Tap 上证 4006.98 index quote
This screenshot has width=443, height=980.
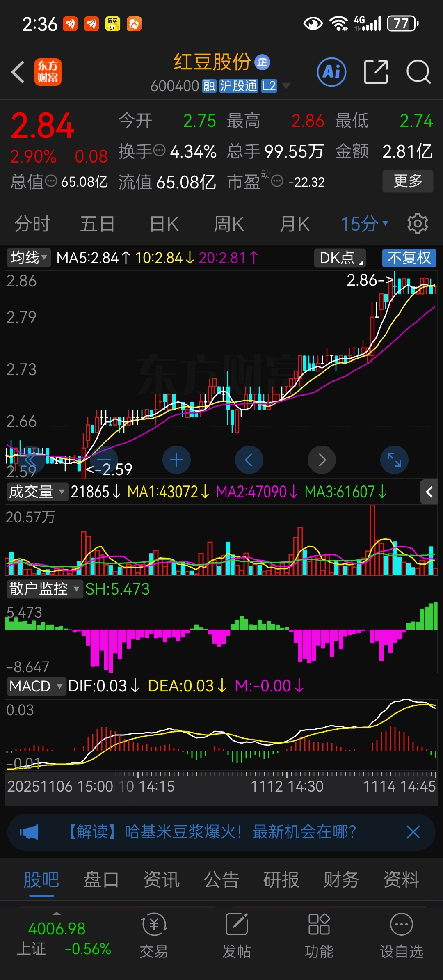click(64, 939)
